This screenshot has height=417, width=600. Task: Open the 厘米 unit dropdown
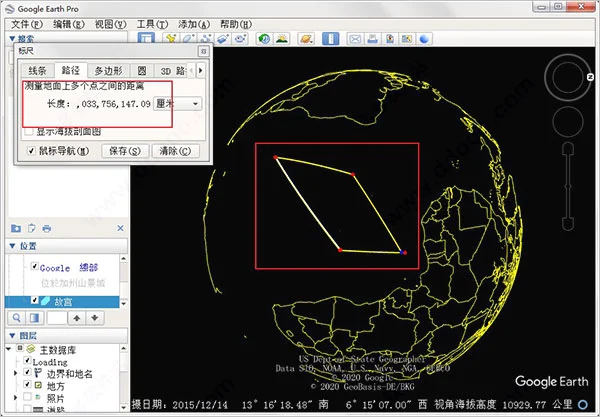(177, 104)
